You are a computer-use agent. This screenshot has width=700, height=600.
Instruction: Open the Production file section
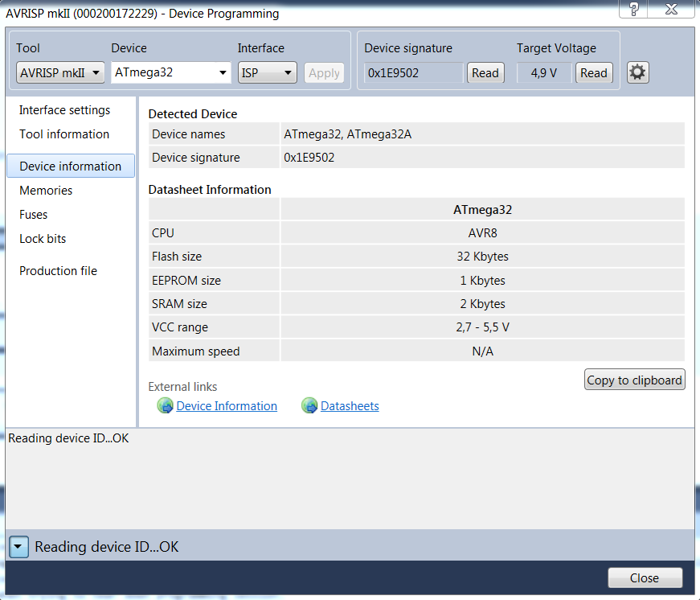pyautogui.click(x=58, y=271)
